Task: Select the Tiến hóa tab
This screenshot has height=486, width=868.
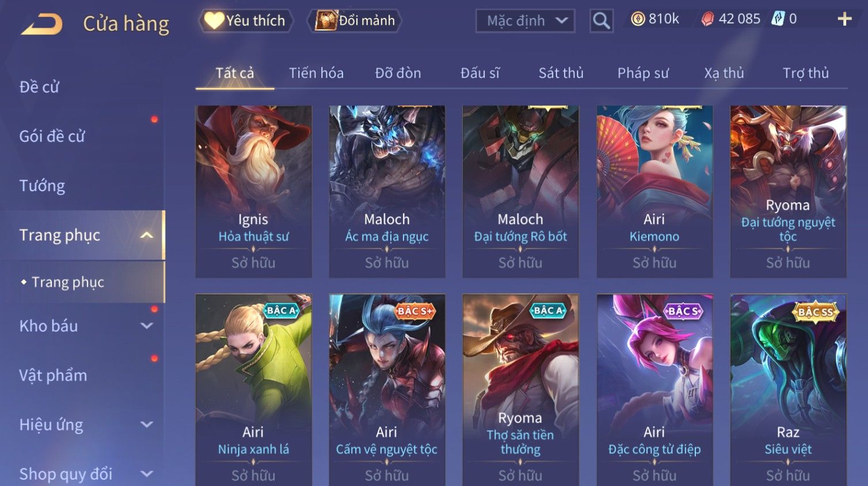Action: click(316, 73)
